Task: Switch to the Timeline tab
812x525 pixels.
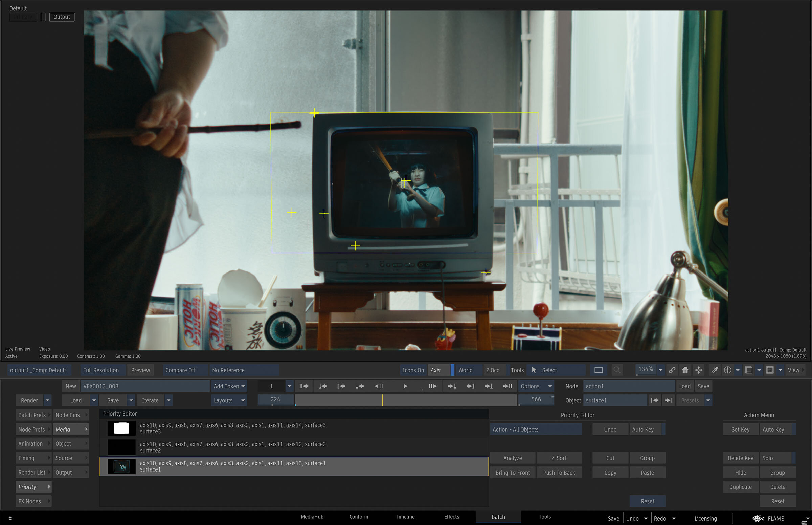Action: tap(405, 517)
